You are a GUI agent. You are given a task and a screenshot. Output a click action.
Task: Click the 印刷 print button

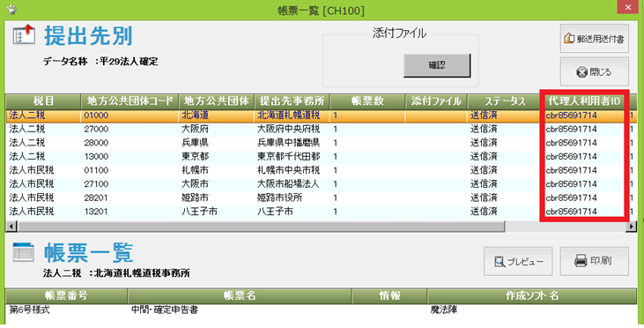click(595, 261)
